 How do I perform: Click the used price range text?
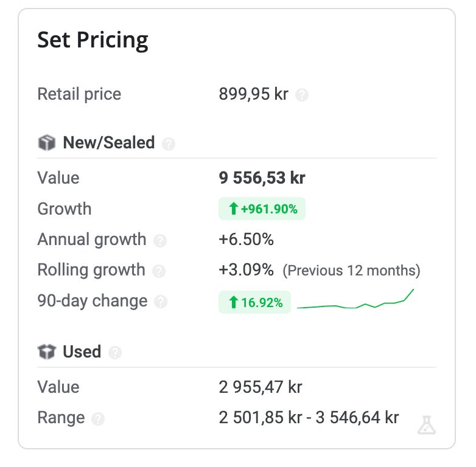309,418
